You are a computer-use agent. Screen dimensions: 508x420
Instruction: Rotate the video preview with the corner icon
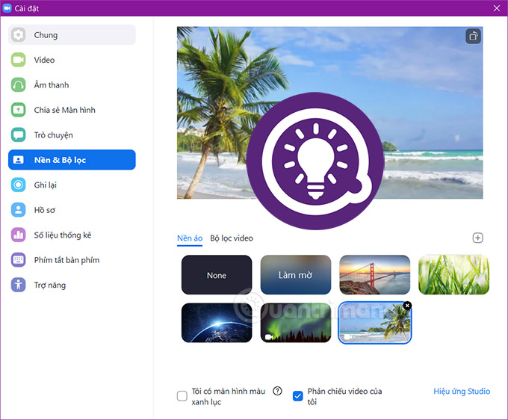coord(474,37)
